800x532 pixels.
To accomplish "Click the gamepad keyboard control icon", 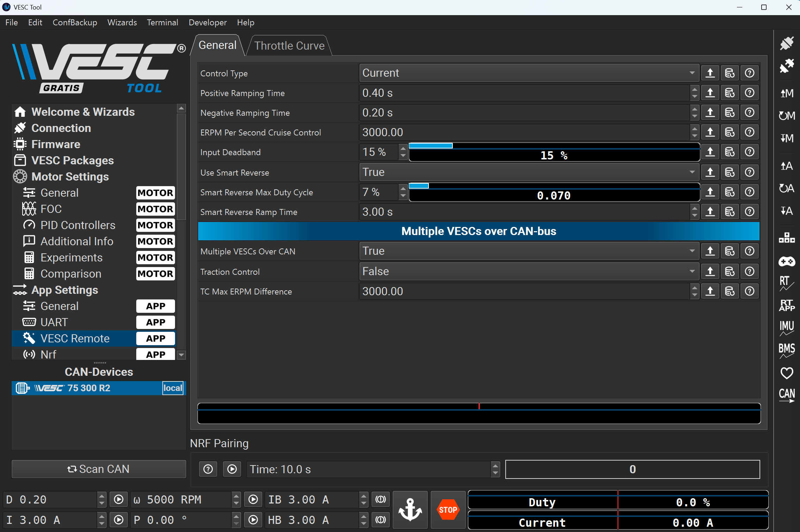I will (x=786, y=261).
